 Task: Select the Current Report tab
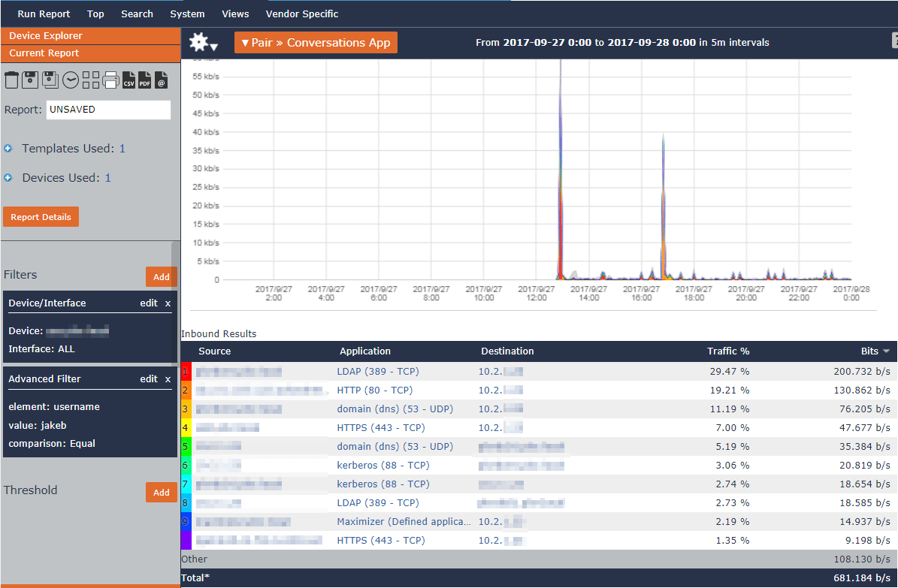(x=90, y=53)
